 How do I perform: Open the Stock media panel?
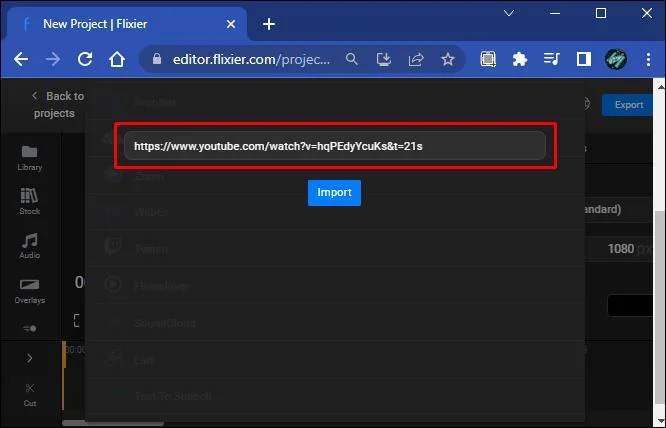click(29, 201)
